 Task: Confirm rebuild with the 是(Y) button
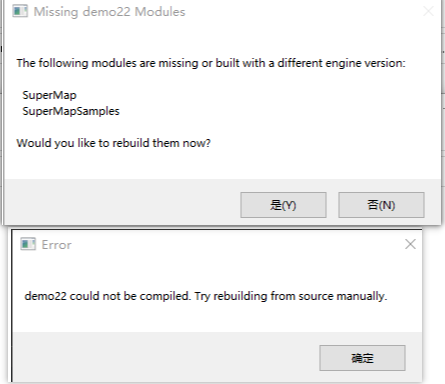(x=283, y=205)
